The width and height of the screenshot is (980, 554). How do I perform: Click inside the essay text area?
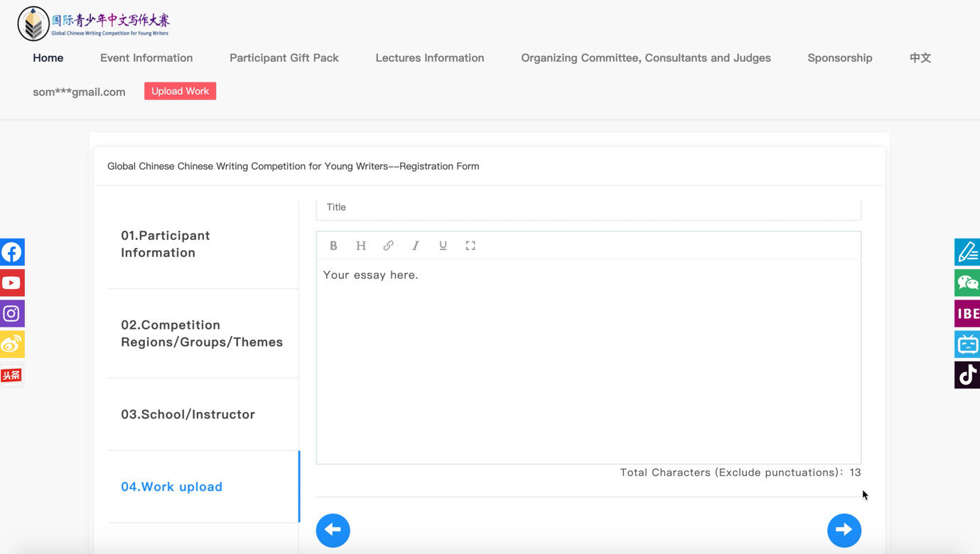(588, 361)
